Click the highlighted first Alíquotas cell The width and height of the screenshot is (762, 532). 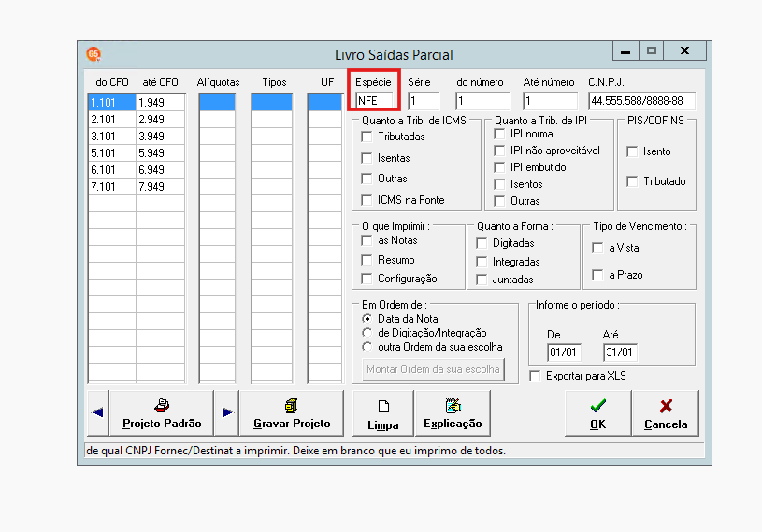tap(217, 103)
